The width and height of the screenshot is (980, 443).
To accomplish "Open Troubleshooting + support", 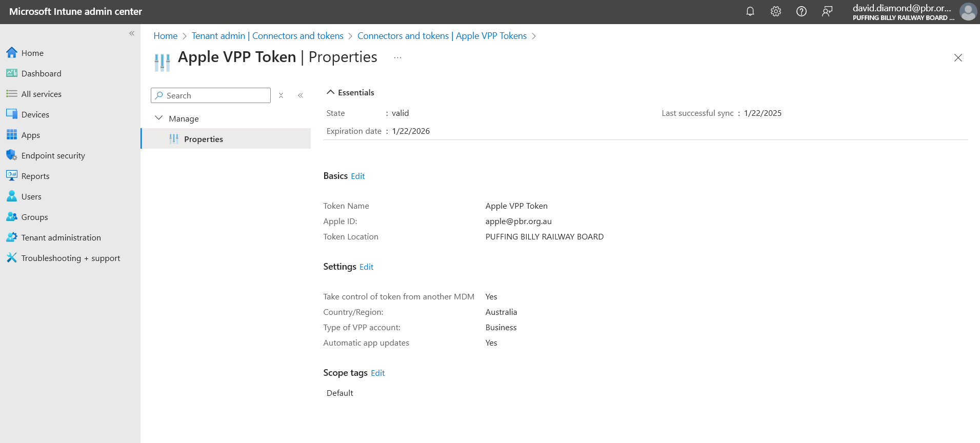I will 70,258.
